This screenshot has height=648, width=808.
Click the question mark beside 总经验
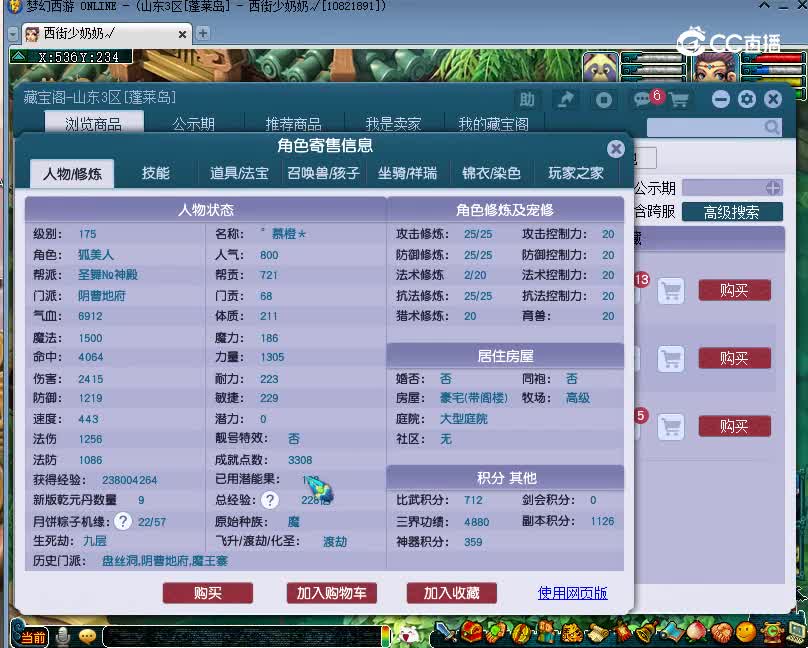tap(270, 500)
